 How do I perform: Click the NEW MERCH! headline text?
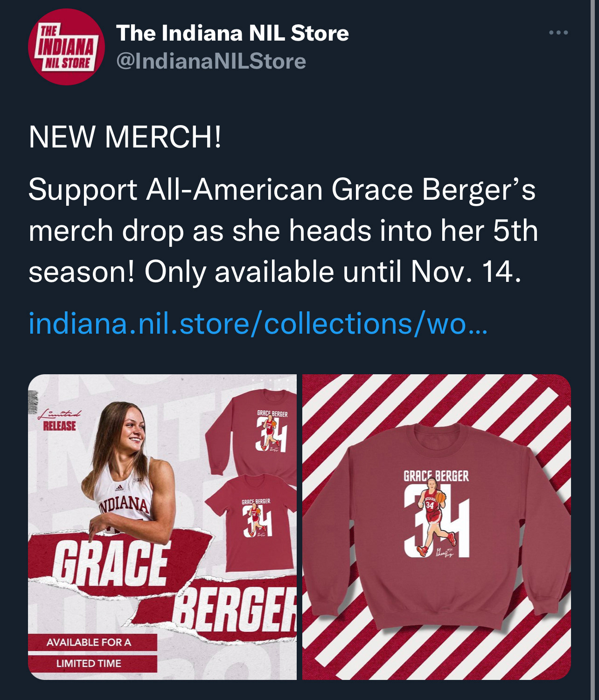(125, 137)
